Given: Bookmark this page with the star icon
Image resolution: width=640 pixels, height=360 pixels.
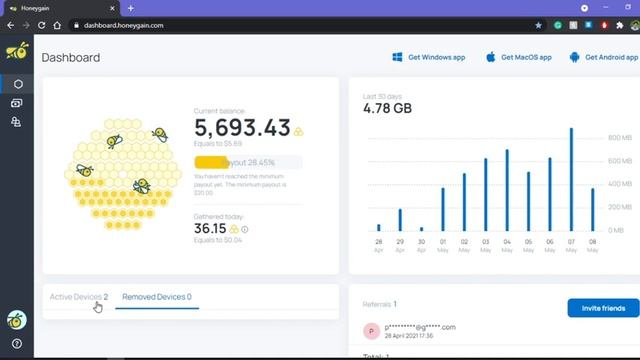Looking at the screenshot, I should [538, 25].
